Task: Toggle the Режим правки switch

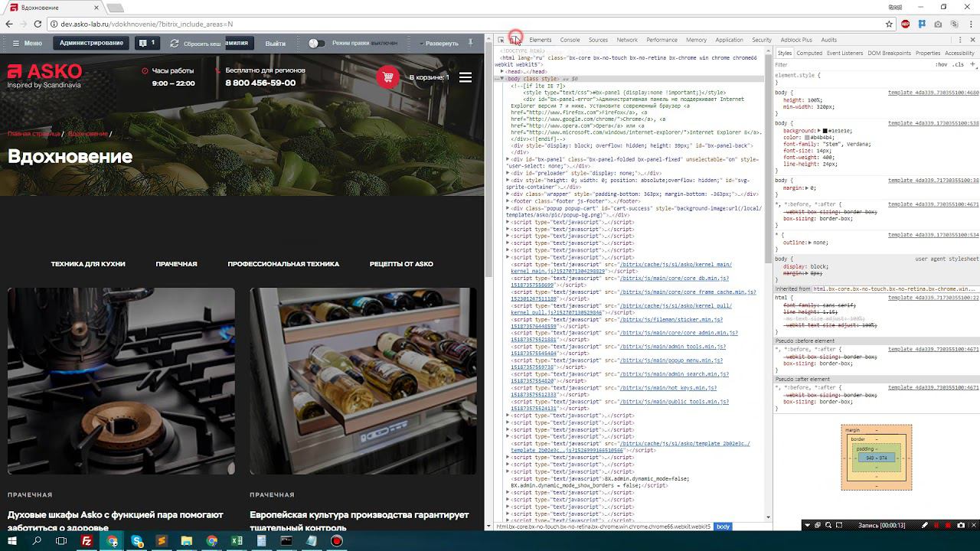Action: 316,44
